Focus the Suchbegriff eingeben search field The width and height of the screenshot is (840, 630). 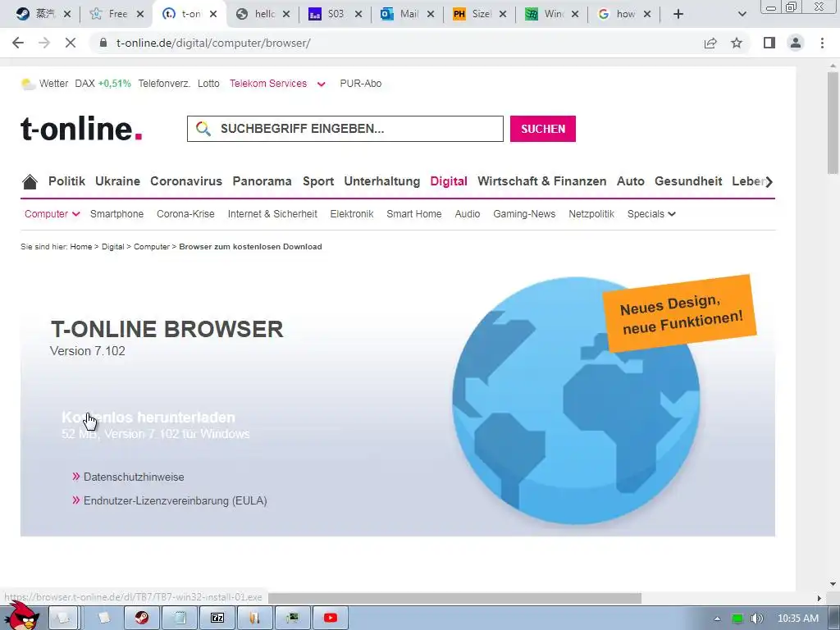345,129
